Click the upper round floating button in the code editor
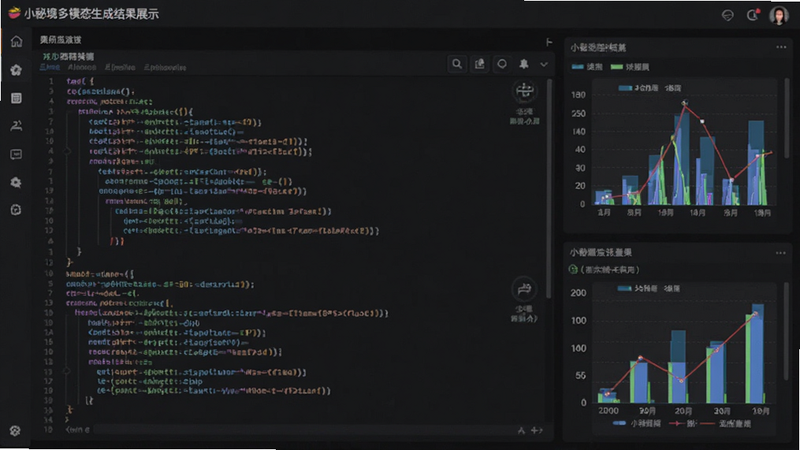This screenshot has width=800, height=450. (x=524, y=92)
